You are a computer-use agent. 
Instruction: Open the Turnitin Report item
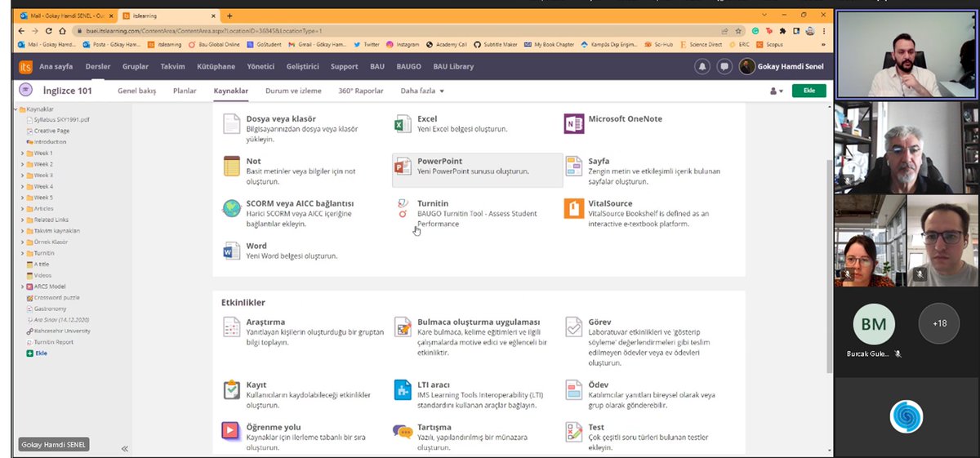tap(49, 342)
